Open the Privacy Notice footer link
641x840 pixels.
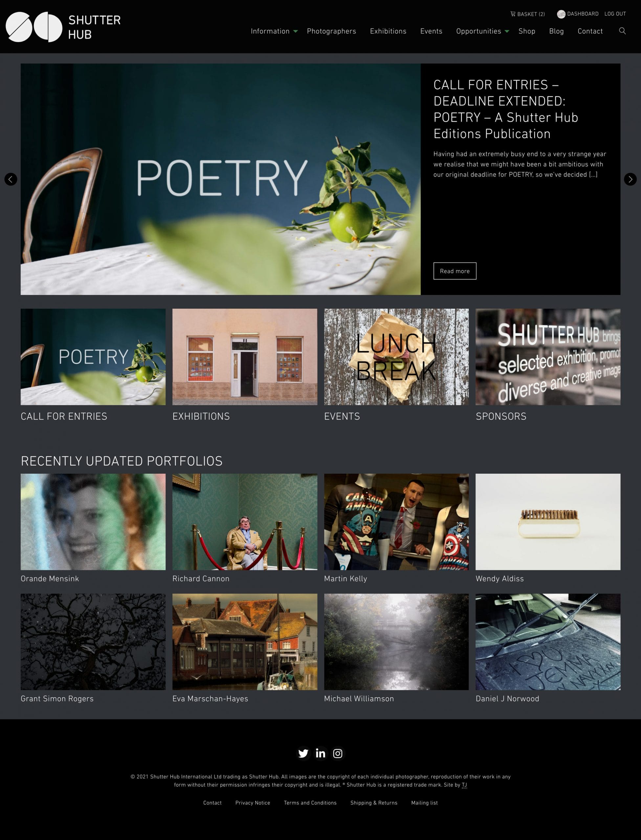point(253,803)
